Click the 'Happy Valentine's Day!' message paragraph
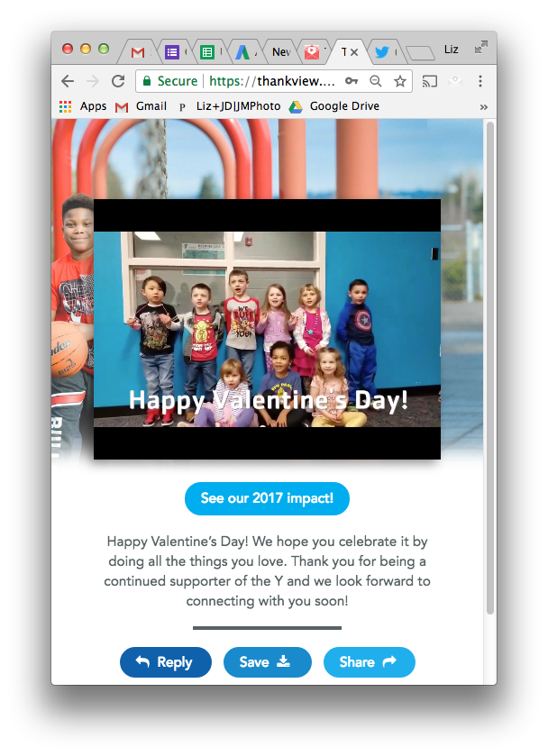Screen dimensions: 548x756 pyautogui.click(x=267, y=571)
